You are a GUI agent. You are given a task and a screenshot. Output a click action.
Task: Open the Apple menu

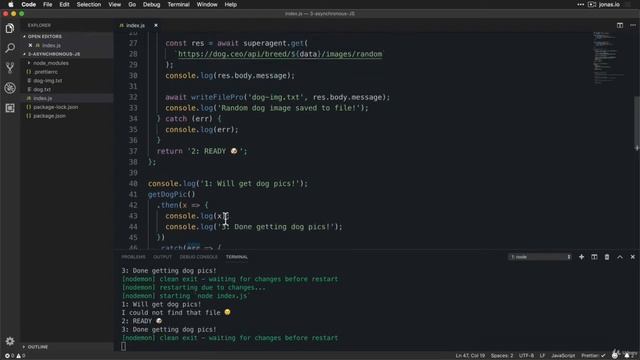11,4
